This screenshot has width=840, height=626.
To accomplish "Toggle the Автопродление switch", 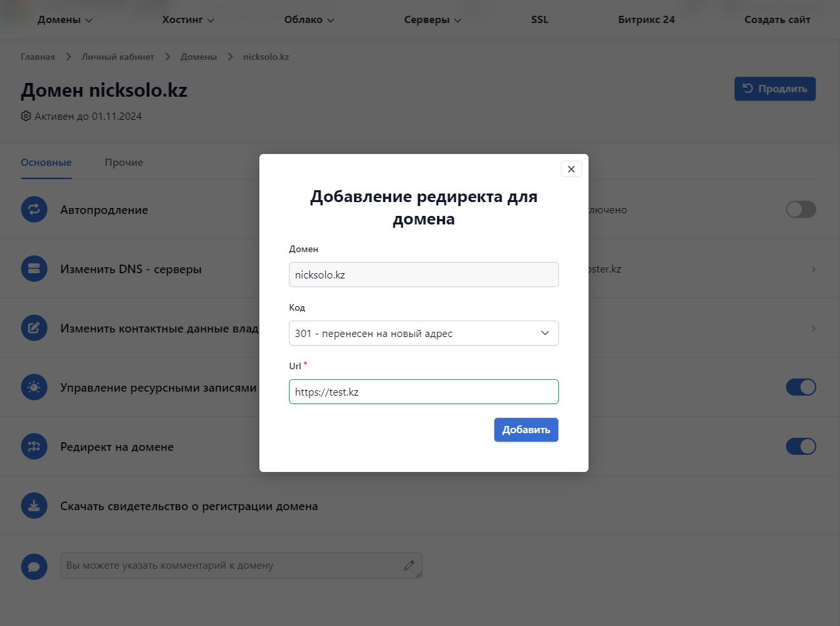I will click(801, 210).
